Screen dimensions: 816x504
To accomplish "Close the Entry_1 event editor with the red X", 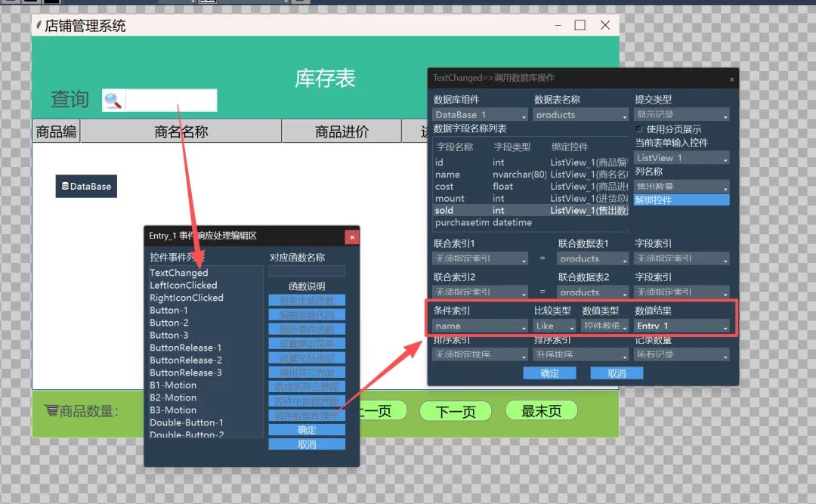I will [352, 237].
